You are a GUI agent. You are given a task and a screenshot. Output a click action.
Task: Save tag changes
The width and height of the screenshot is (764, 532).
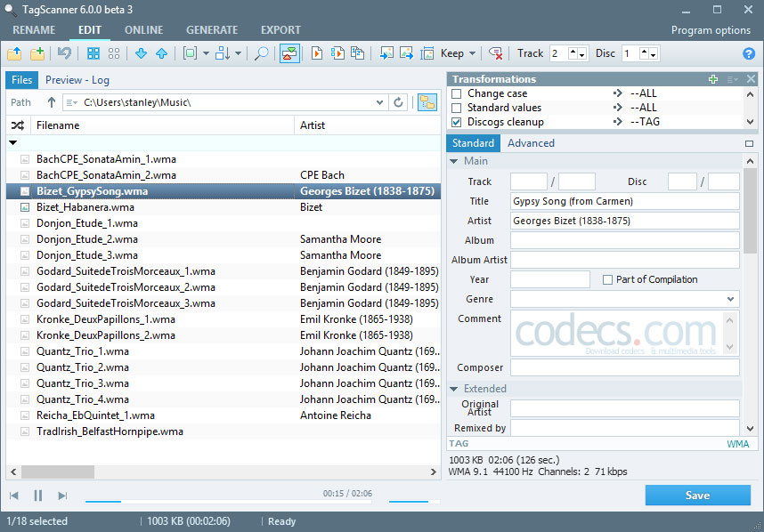pos(698,496)
